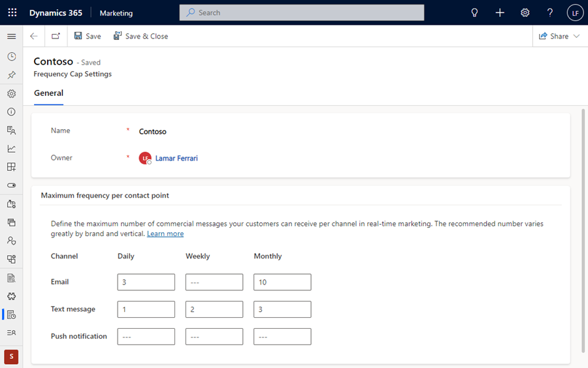Edit the Text message monthly cap field

(x=282, y=309)
